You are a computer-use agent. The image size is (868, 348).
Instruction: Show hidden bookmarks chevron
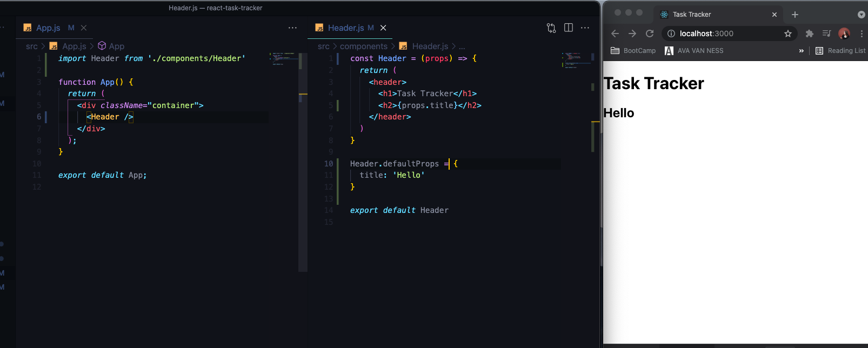click(x=802, y=51)
